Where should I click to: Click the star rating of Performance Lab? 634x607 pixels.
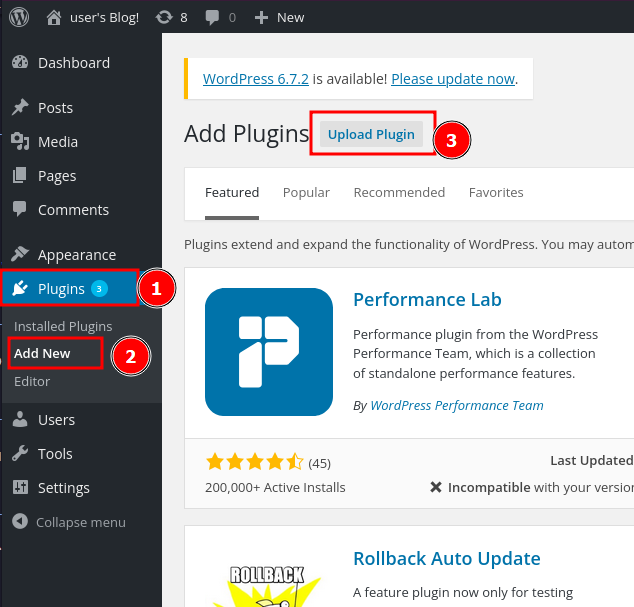(x=255, y=462)
